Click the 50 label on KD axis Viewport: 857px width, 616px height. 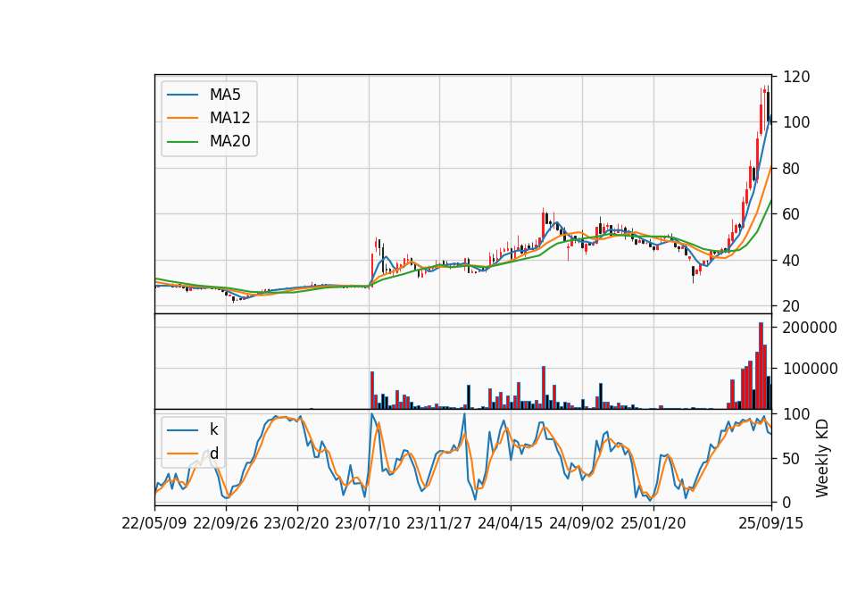792,459
